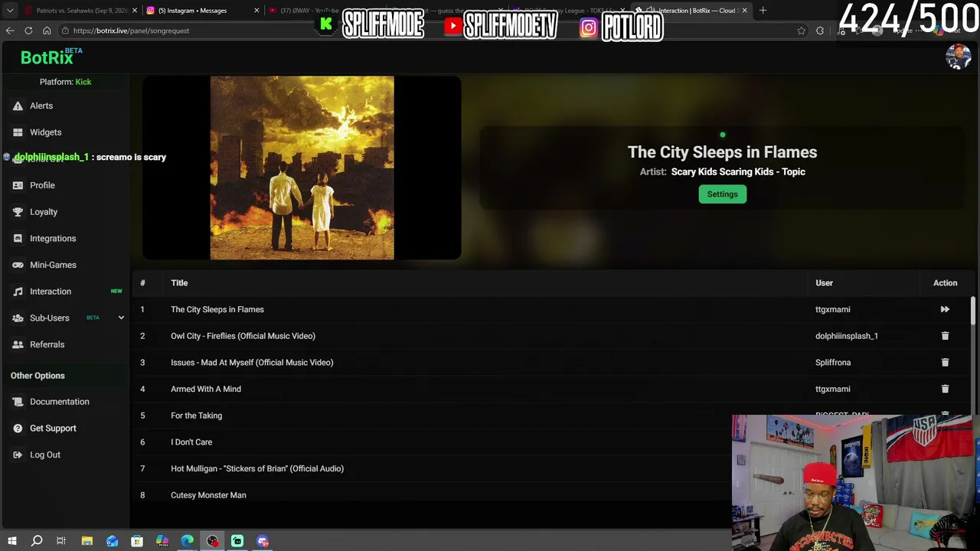Switch to the Interaction | BotRix tab
The width and height of the screenshot is (980, 551).
pyautogui.click(x=692, y=11)
